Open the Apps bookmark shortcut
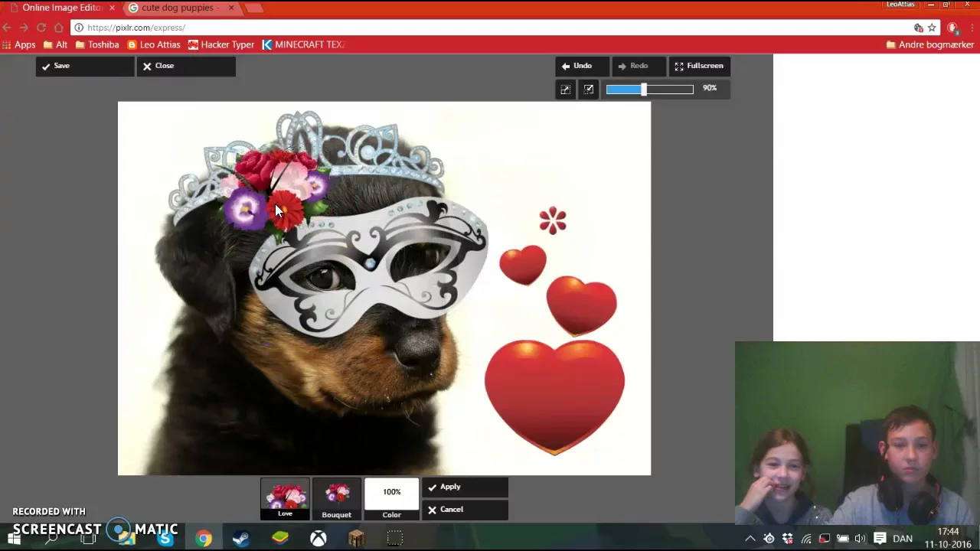 click(19, 44)
